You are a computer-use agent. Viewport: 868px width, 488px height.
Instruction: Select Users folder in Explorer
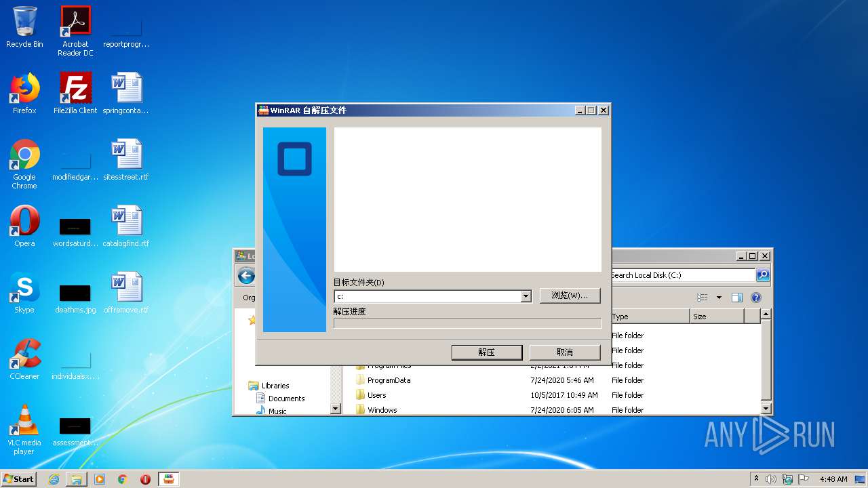376,395
